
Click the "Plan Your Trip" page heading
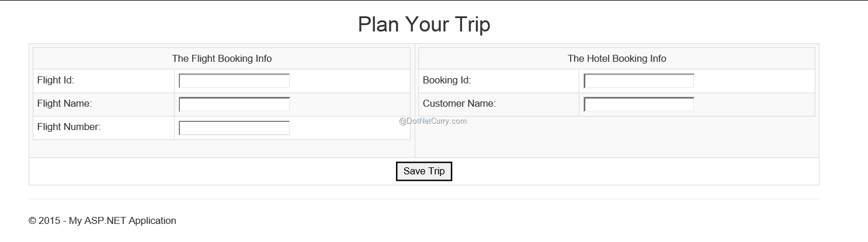(x=424, y=24)
